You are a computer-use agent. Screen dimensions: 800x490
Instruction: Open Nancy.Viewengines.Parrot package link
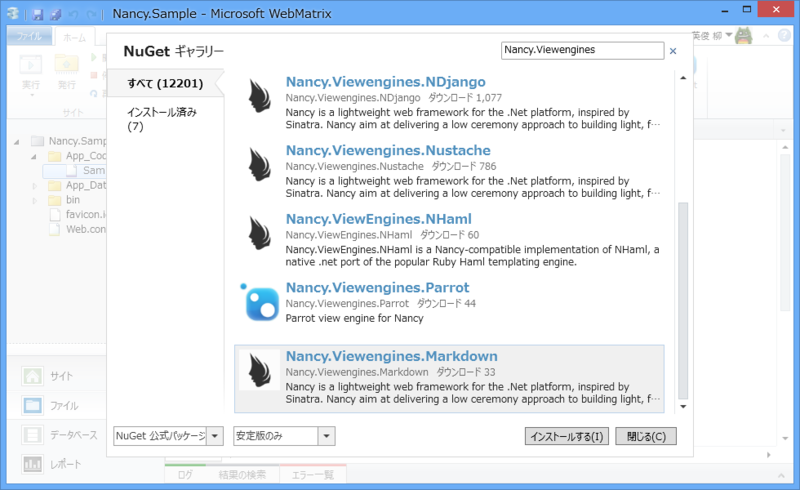click(x=378, y=287)
